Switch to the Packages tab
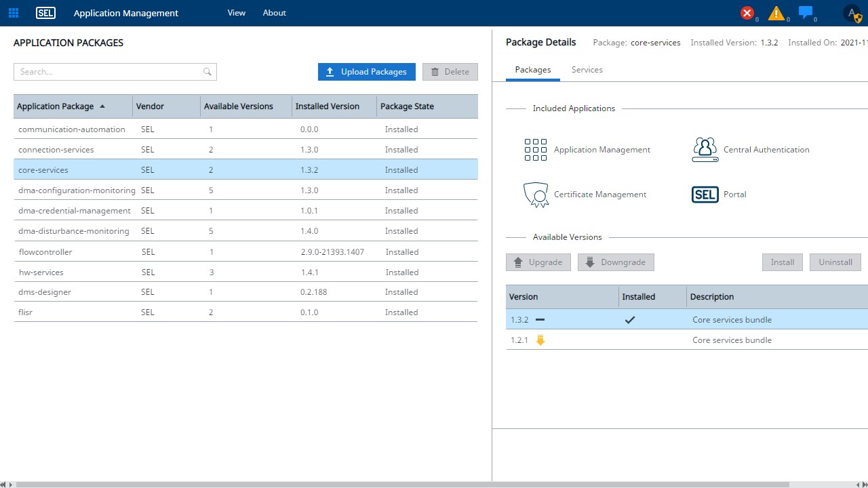The width and height of the screenshot is (868, 488). pos(533,70)
